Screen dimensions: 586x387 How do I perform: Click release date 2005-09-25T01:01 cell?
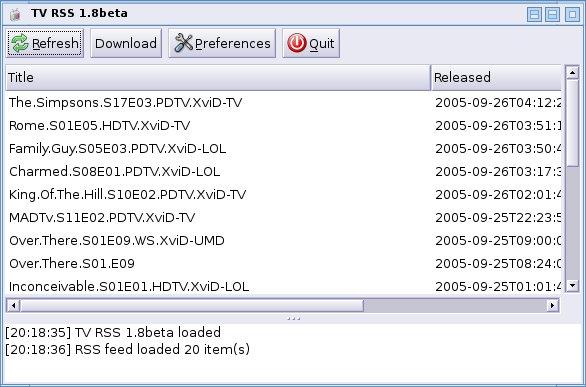click(x=498, y=287)
